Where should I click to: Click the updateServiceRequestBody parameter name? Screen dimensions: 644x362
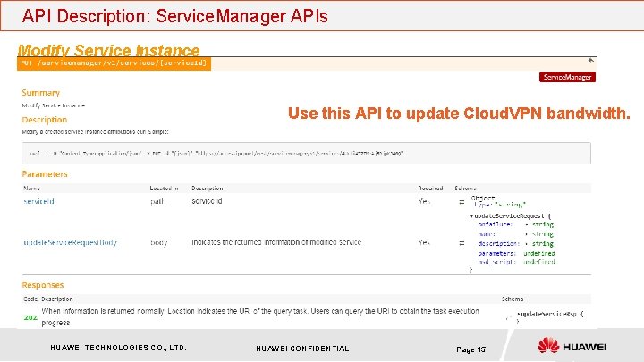(70, 242)
